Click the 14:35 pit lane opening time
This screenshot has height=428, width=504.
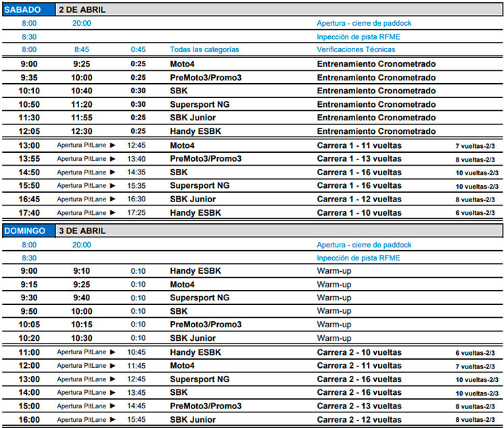pyautogui.click(x=136, y=172)
